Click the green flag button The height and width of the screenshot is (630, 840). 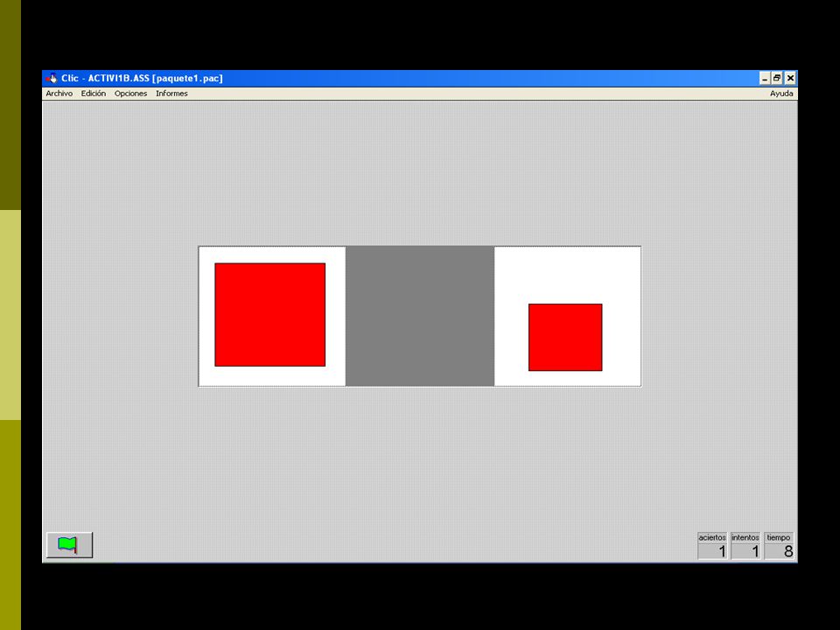[70, 545]
